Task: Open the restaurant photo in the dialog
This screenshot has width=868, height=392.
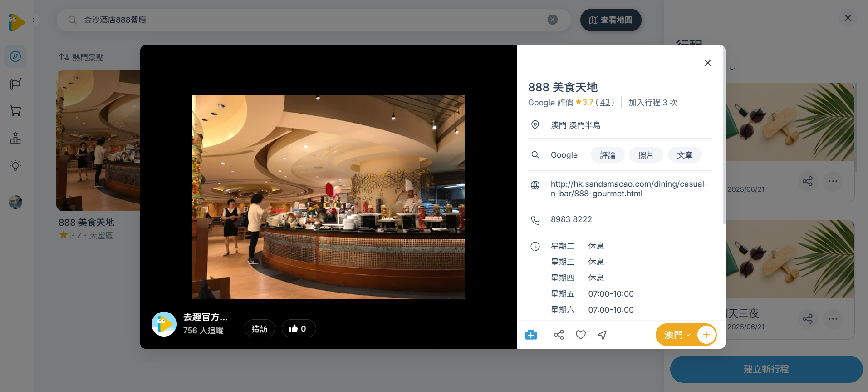Action: pyautogui.click(x=329, y=197)
